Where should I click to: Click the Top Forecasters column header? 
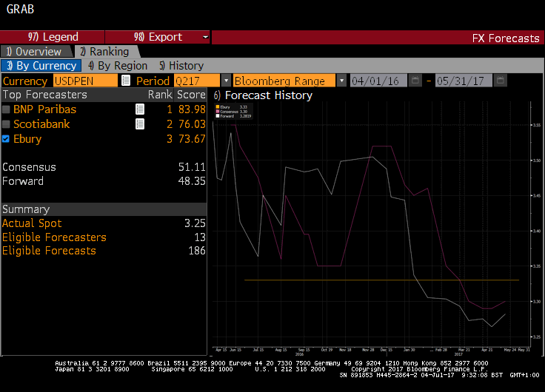coord(45,95)
